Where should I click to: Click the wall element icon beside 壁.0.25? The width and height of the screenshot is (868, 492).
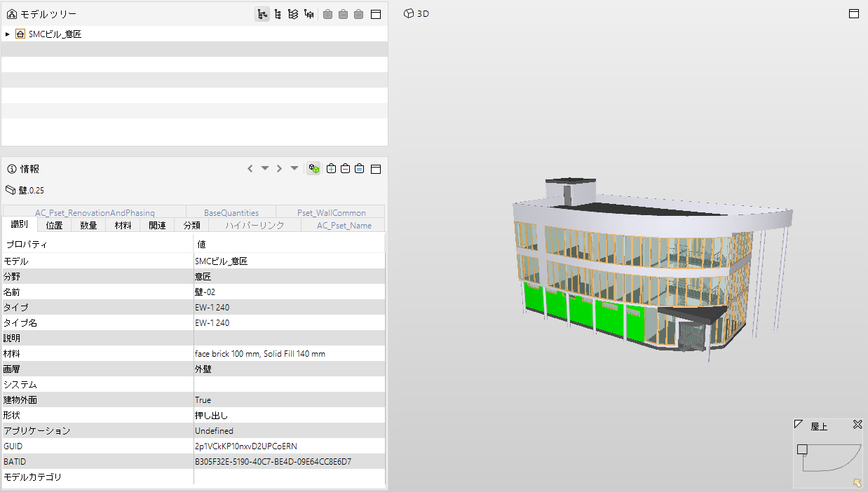tap(10, 190)
